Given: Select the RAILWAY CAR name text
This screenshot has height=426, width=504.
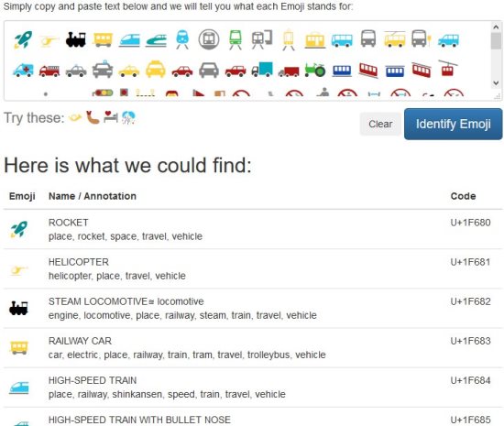Looking at the screenshot, I should [x=80, y=341].
